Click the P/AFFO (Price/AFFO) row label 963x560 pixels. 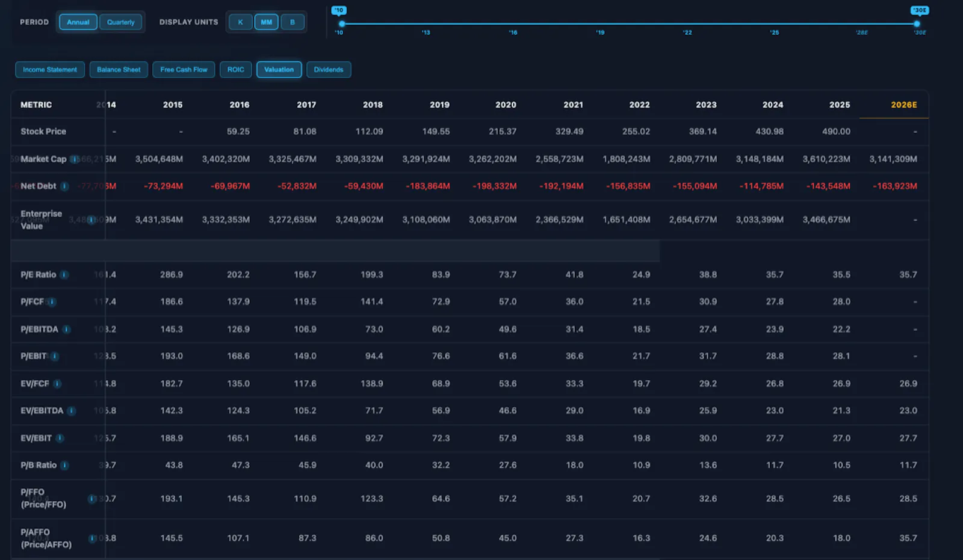click(46, 538)
